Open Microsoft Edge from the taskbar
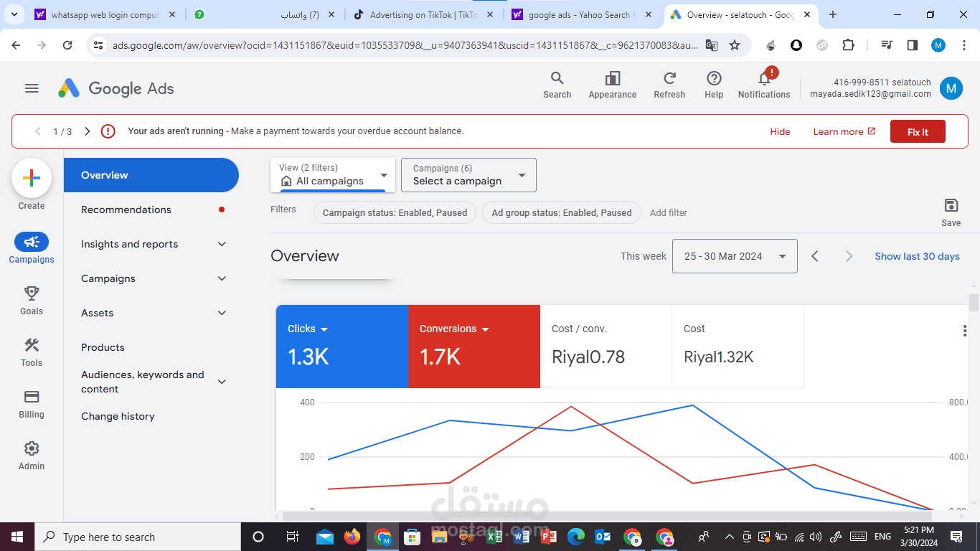The height and width of the screenshot is (551, 980). coord(576,537)
